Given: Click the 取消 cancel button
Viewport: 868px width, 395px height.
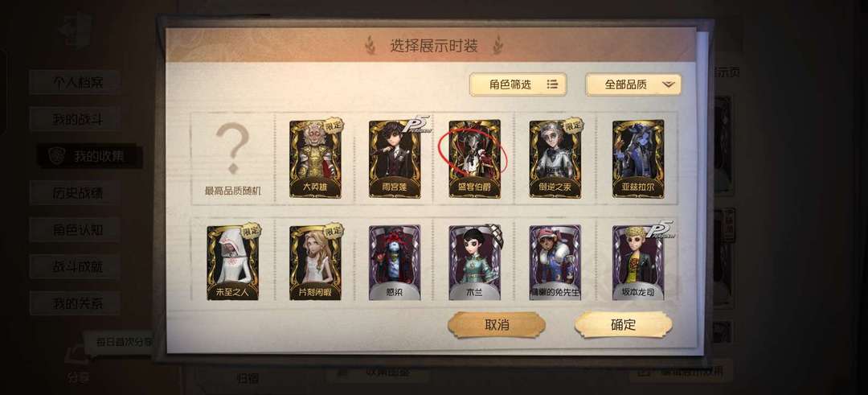Looking at the screenshot, I should pos(497,325).
